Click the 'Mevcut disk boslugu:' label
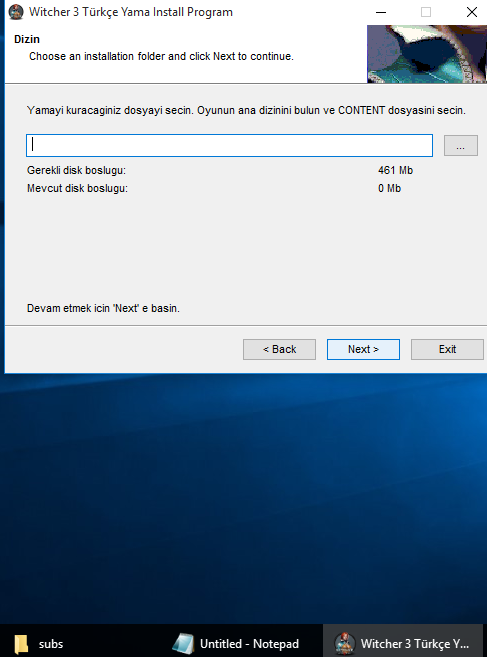 click(x=77, y=188)
